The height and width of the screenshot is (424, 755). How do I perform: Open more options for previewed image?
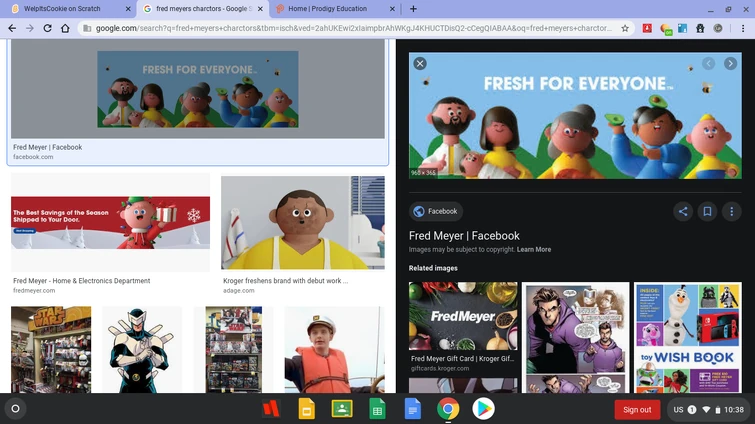pos(731,211)
